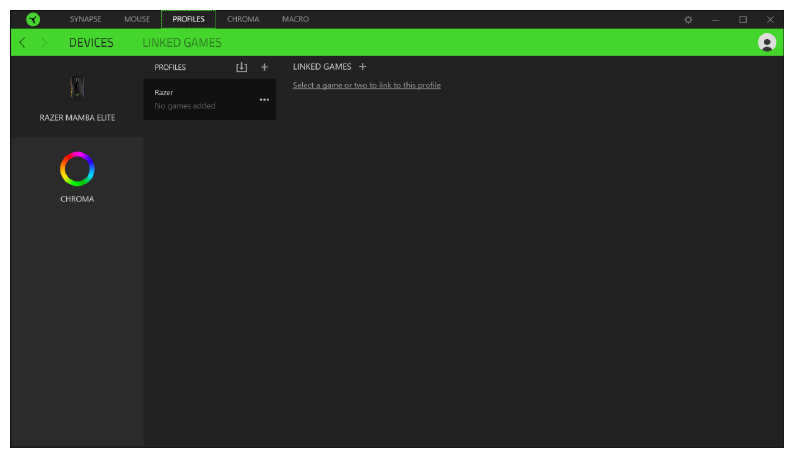Open the Razer profile options menu

[x=264, y=100]
